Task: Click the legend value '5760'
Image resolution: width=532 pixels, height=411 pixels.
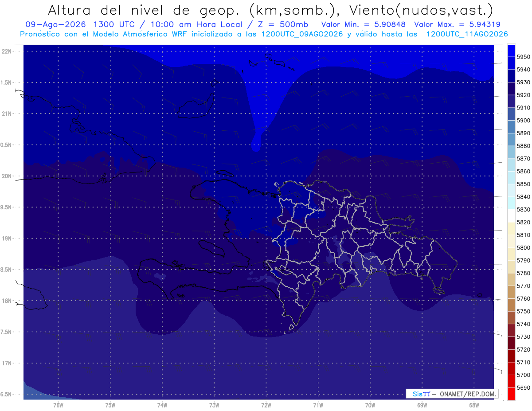Action: (524, 298)
